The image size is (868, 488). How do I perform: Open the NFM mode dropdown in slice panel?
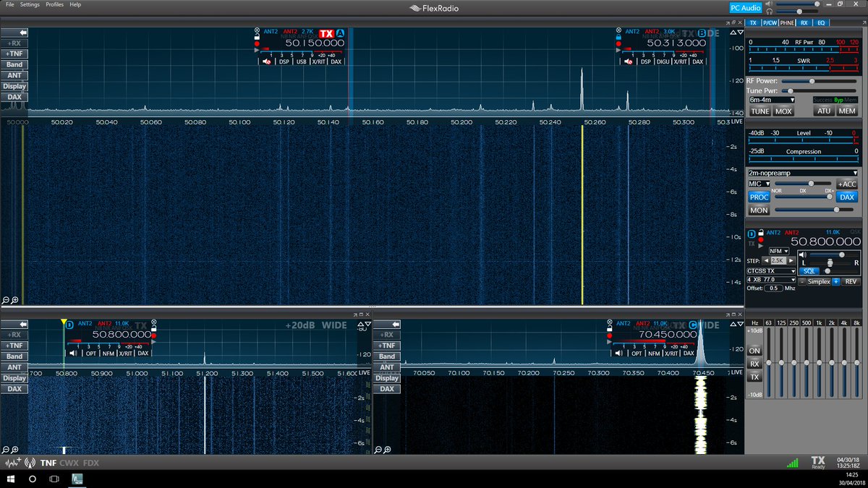[x=779, y=251]
